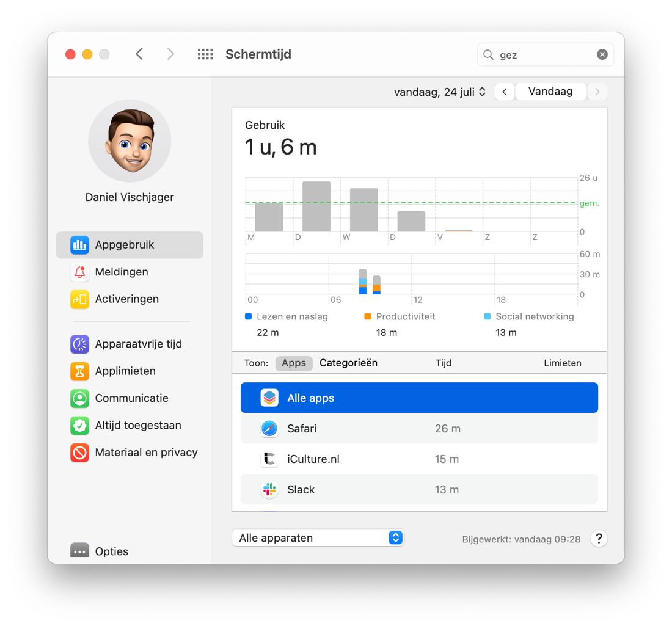Open the Altijd toegestaan checkmark icon
The image size is (672, 626).
pos(79,426)
